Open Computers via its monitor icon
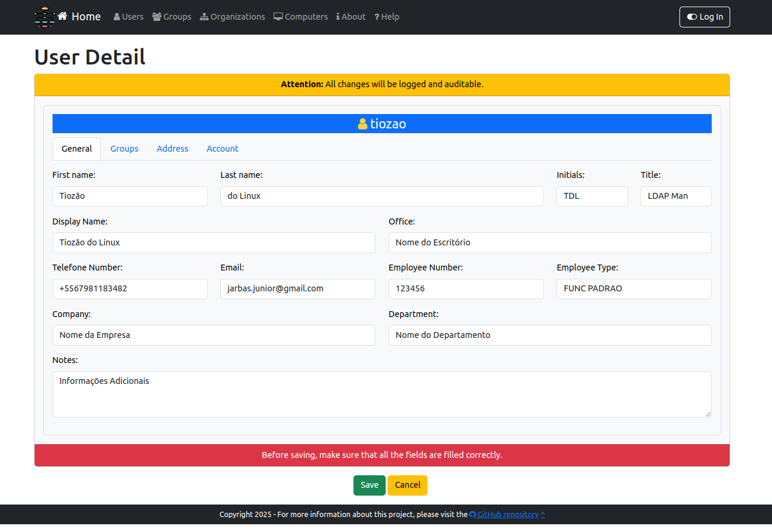Viewport: 772px width, 532px height. [x=278, y=17]
